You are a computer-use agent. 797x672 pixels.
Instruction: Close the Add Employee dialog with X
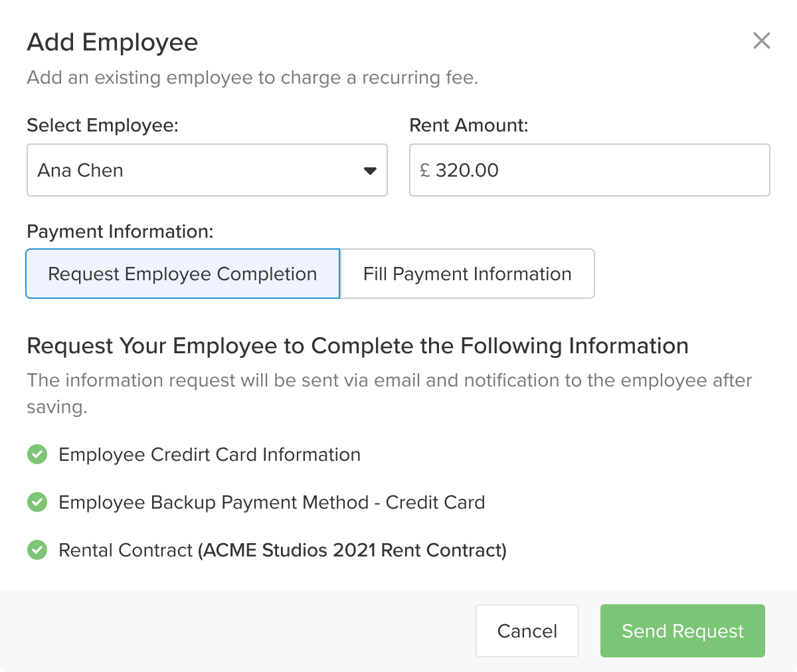point(761,41)
